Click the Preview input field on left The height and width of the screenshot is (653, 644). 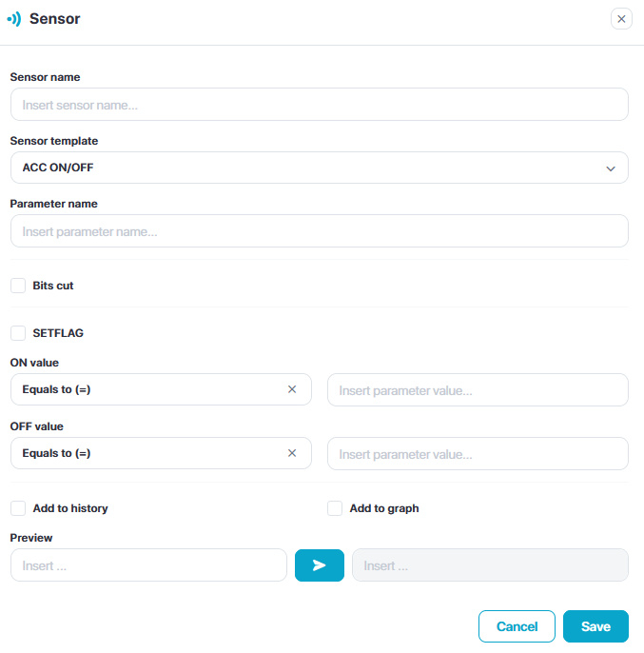[x=148, y=565]
